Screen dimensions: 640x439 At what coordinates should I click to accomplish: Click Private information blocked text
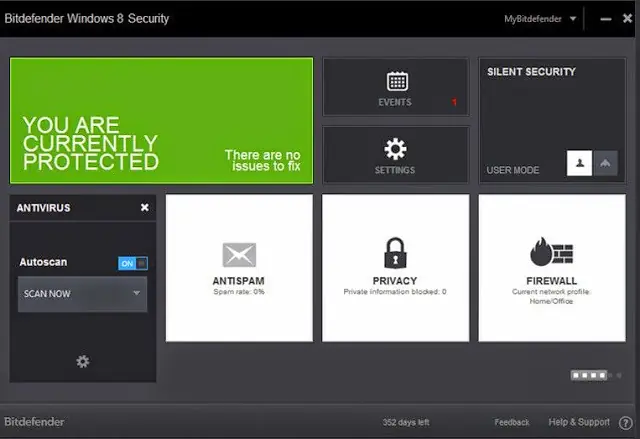pos(395,292)
